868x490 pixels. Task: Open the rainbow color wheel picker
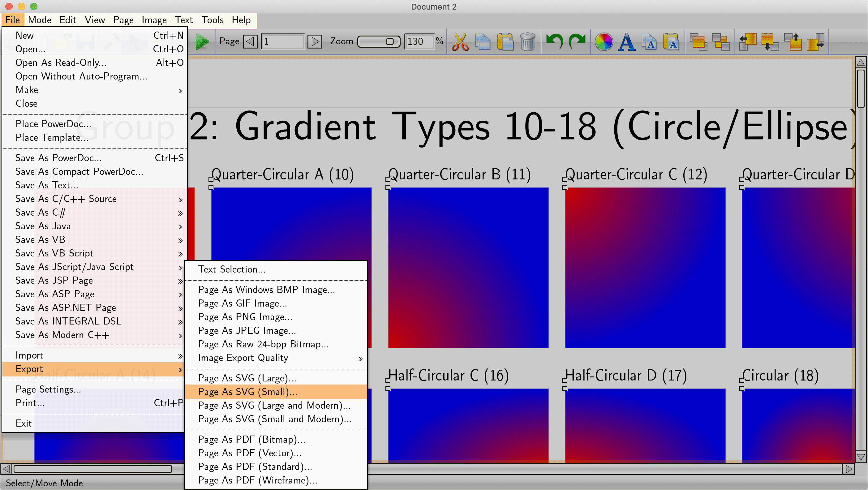(x=604, y=42)
